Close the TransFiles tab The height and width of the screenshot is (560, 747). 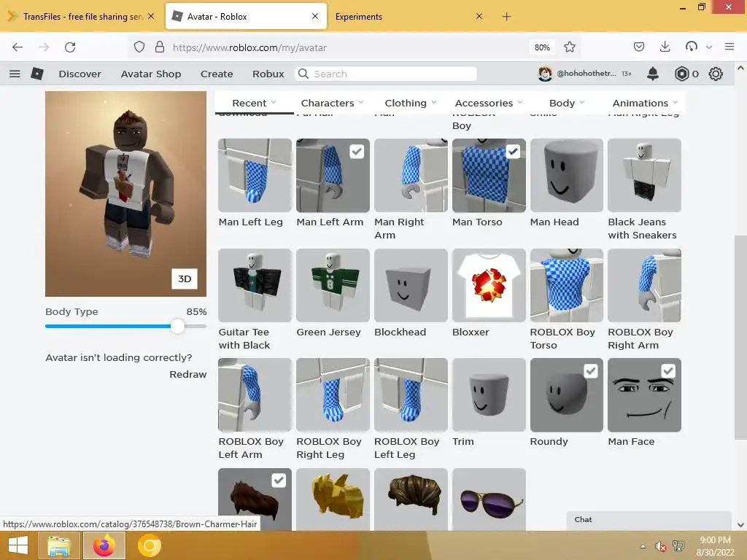(x=150, y=16)
